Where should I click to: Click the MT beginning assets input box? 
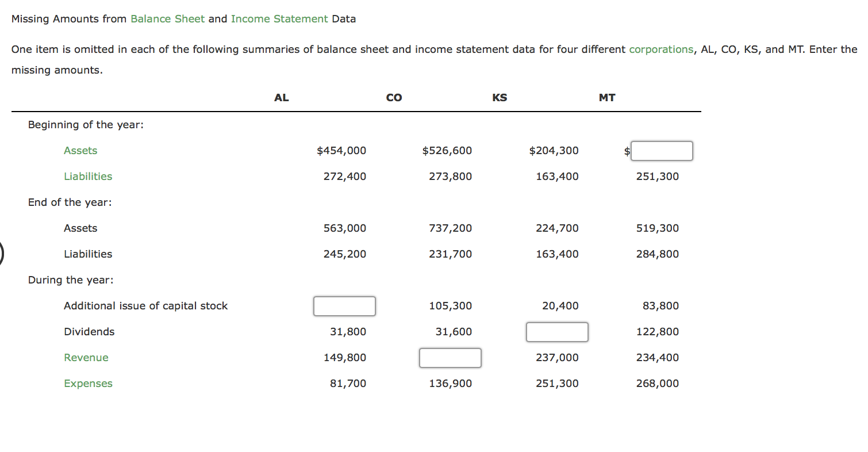point(662,151)
